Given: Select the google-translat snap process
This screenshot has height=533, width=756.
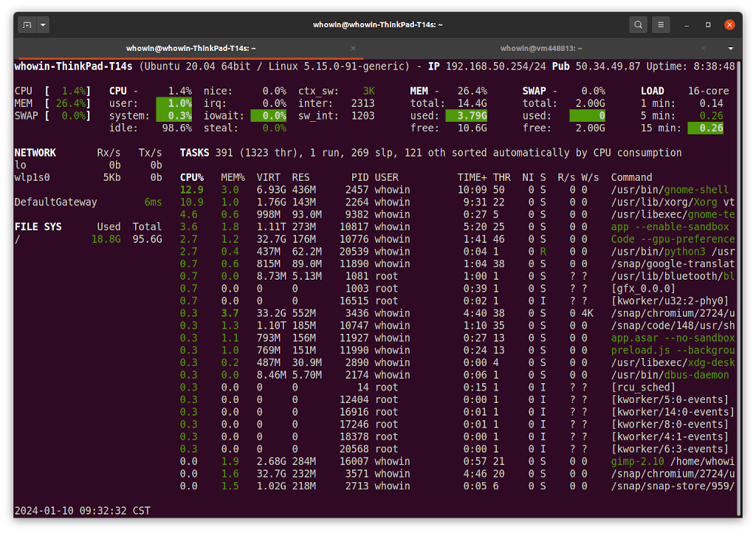Looking at the screenshot, I should pos(673,264).
